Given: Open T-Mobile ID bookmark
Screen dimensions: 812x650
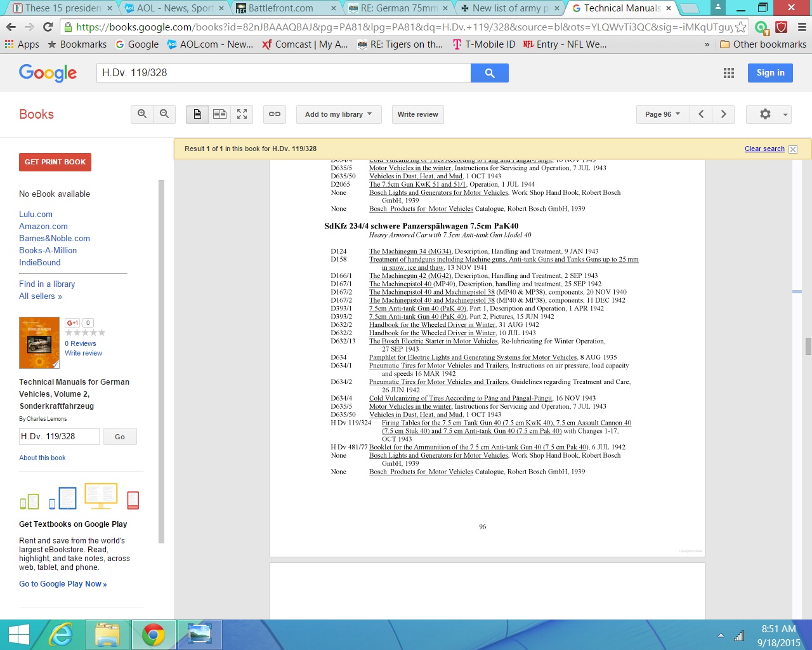Looking at the screenshot, I should click(483, 44).
